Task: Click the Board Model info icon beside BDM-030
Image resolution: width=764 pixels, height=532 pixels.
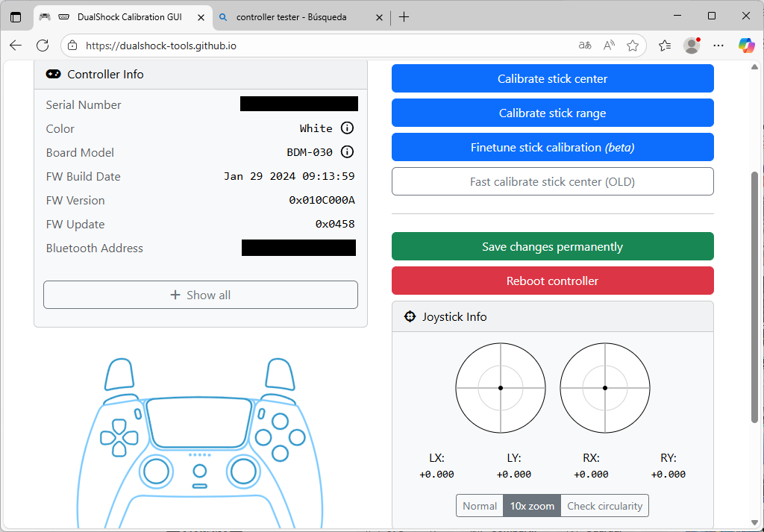Action: [x=347, y=152]
